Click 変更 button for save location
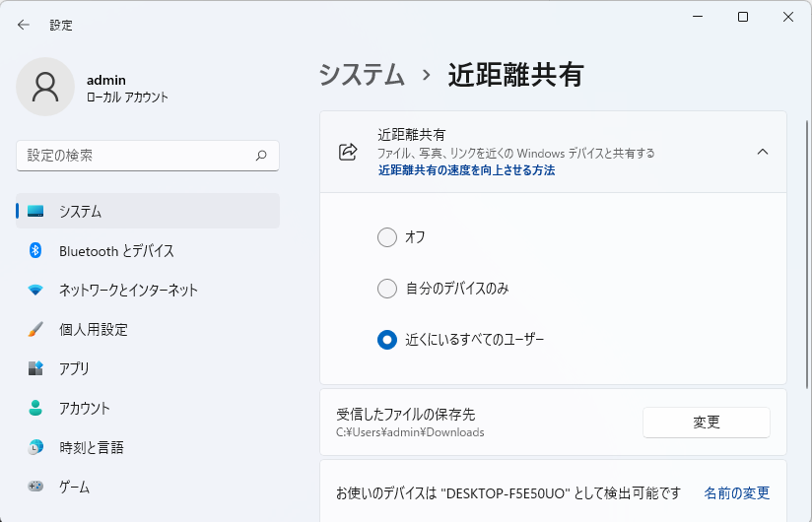 [x=707, y=423]
